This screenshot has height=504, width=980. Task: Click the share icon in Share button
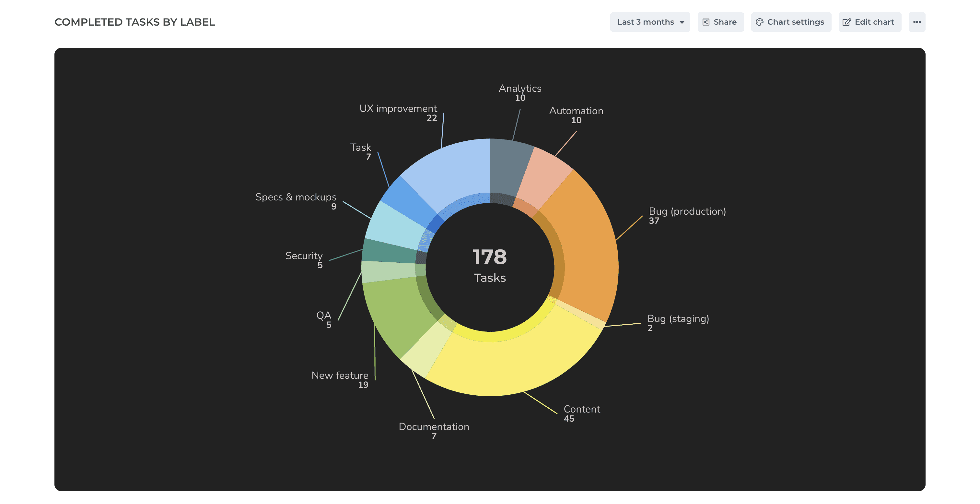tap(706, 22)
